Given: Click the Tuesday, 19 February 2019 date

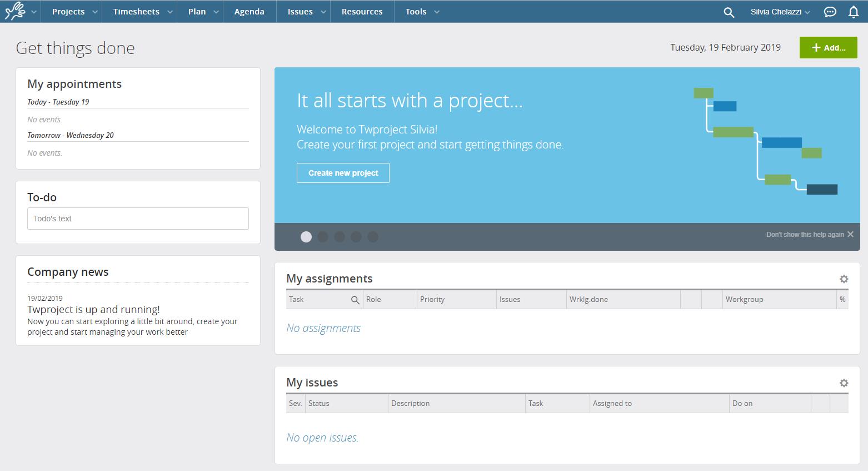Looking at the screenshot, I should 725,47.
